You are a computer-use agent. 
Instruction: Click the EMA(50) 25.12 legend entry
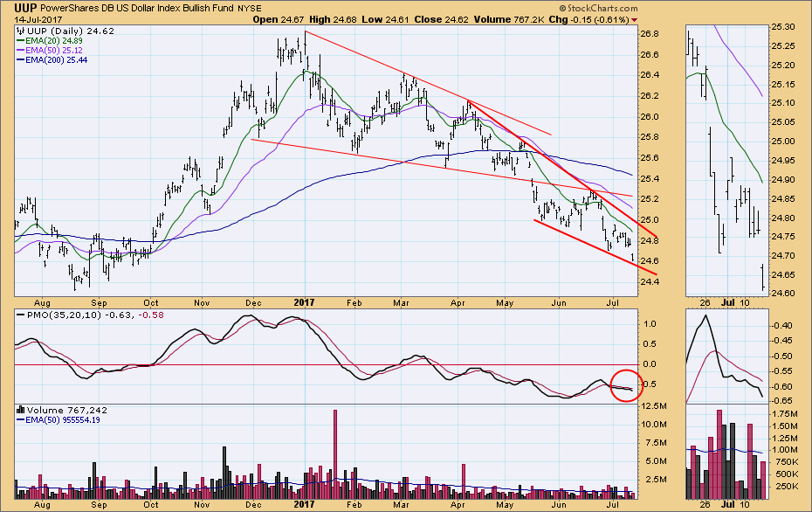[54, 51]
